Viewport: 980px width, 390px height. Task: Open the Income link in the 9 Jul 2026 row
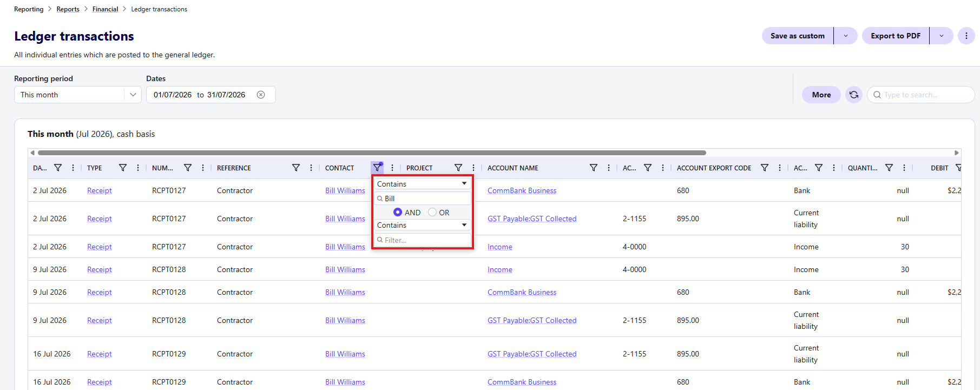coord(499,269)
